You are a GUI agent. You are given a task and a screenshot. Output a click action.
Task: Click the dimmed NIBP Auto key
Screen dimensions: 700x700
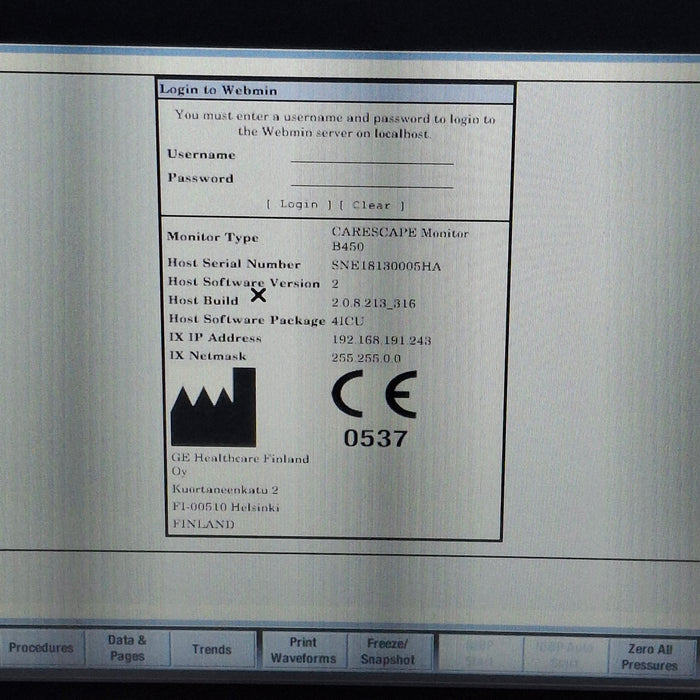click(565, 654)
